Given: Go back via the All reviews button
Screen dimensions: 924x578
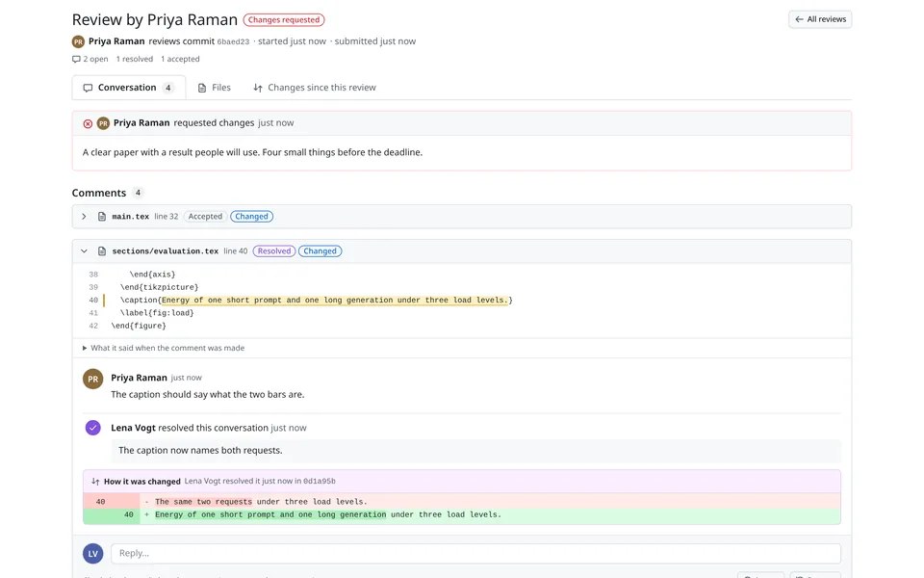Looking at the screenshot, I should (820, 19).
